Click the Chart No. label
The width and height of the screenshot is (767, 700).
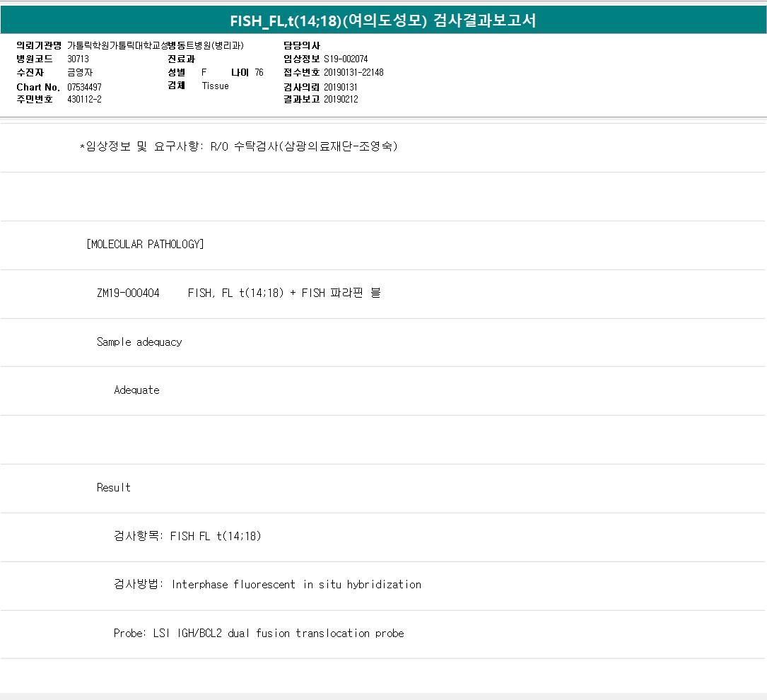38,87
